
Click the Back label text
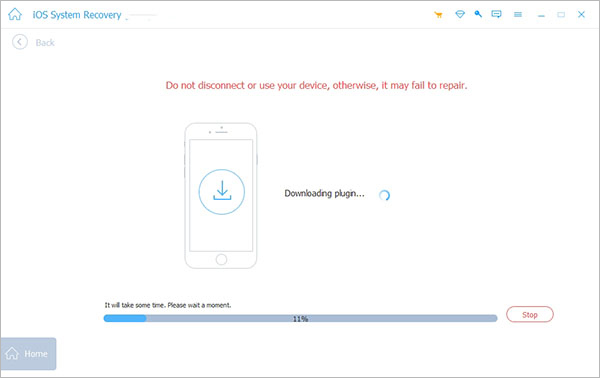(45, 42)
